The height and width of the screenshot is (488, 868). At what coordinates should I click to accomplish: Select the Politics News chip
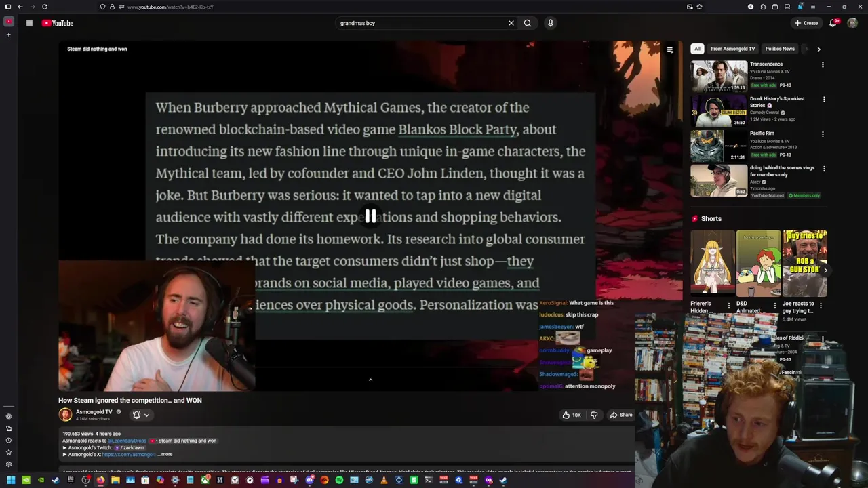click(x=780, y=49)
